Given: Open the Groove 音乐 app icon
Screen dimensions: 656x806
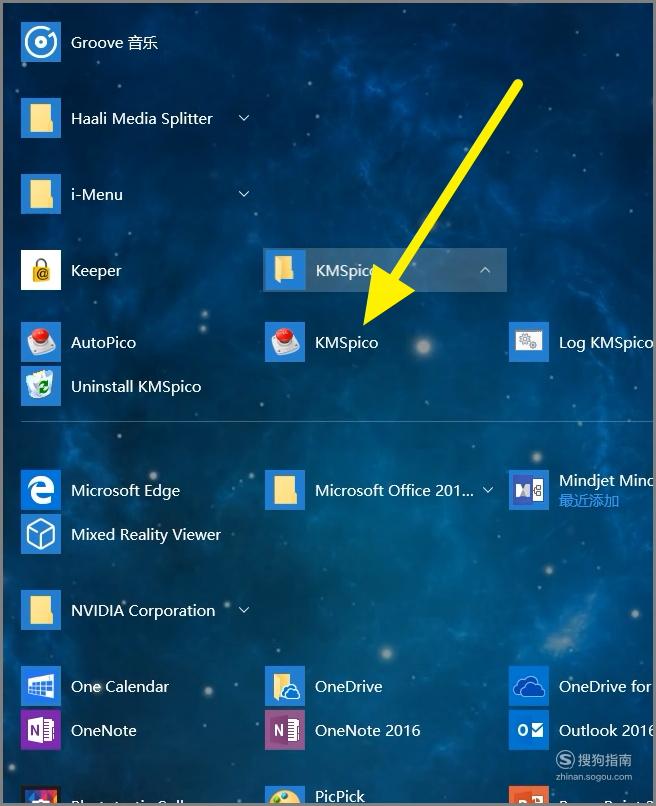Looking at the screenshot, I should point(41,42).
